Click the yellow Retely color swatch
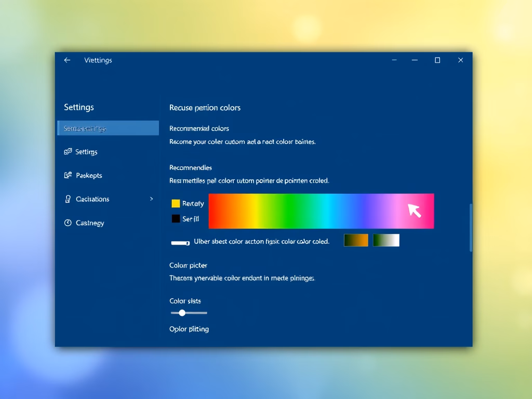 pyautogui.click(x=175, y=204)
